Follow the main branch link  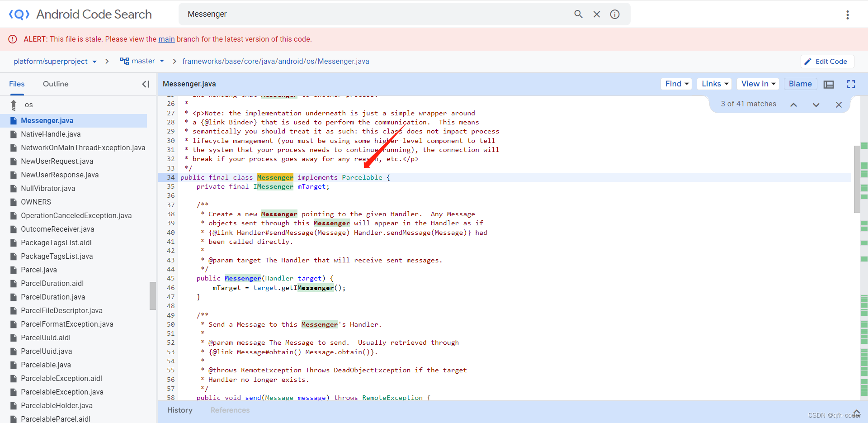pos(166,39)
